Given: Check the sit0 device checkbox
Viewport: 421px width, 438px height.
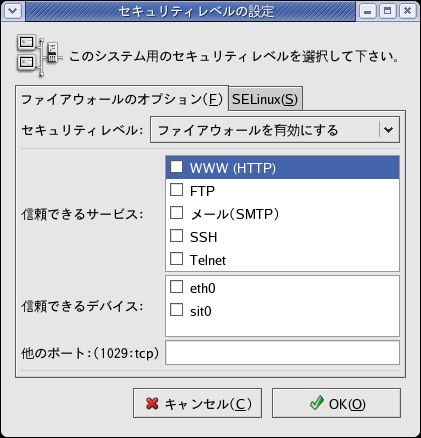Looking at the screenshot, I should click(x=176, y=310).
